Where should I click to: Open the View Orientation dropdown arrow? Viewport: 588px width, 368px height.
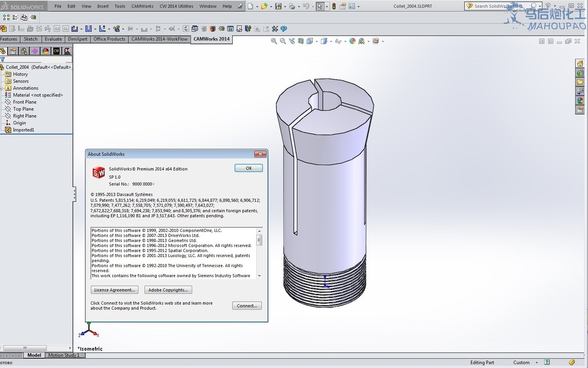[x=317, y=41]
